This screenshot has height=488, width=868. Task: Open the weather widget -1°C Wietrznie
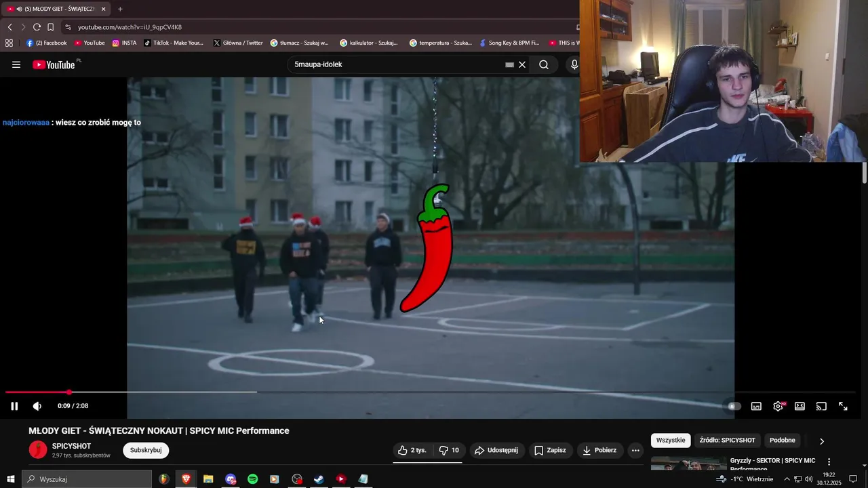(745, 479)
